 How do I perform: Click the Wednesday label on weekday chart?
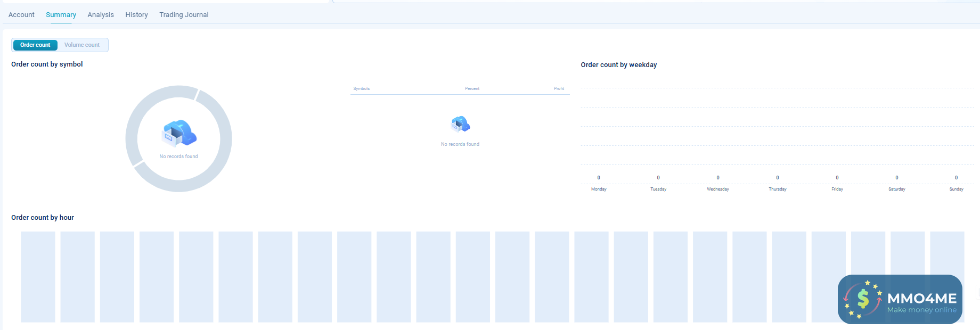click(718, 189)
